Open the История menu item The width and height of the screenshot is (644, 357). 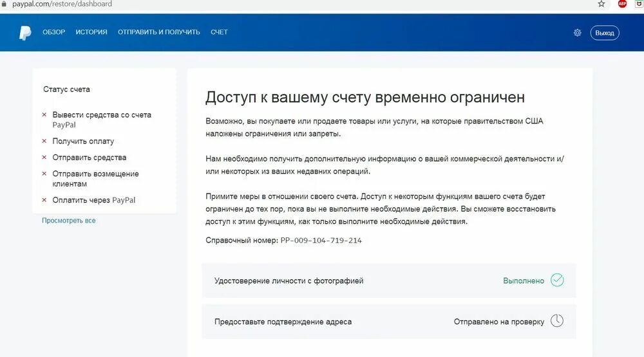click(x=91, y=32)
